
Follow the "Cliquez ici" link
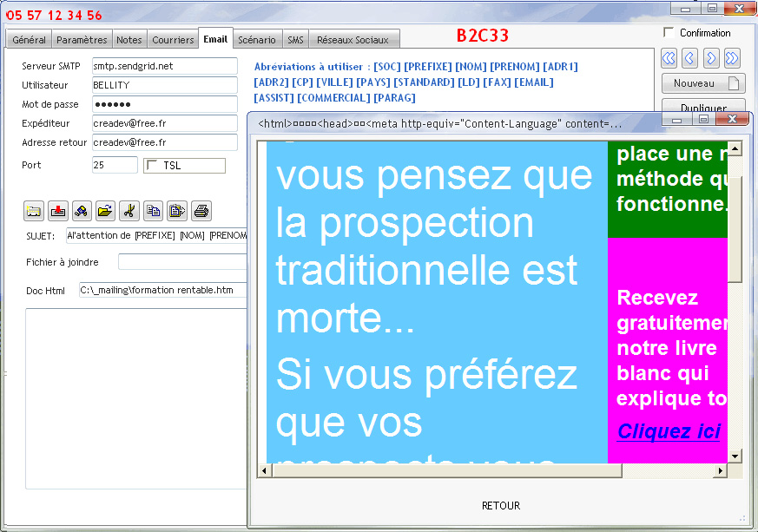(x=669, y=431)
